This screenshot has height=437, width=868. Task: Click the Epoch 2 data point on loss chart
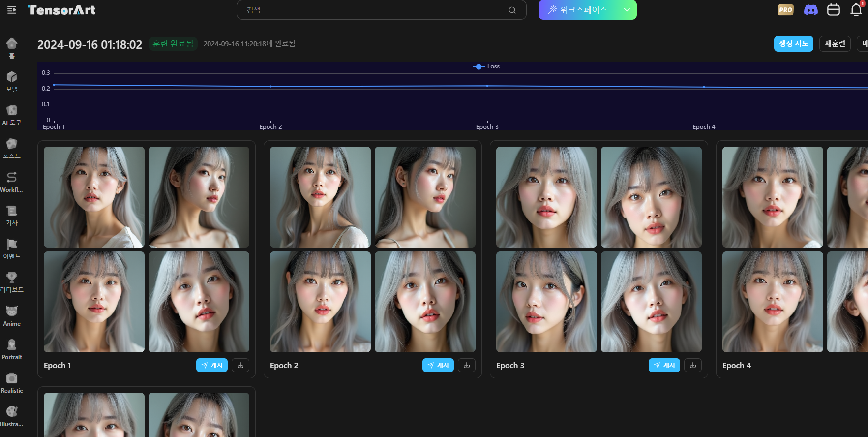[x=271, y=86]
